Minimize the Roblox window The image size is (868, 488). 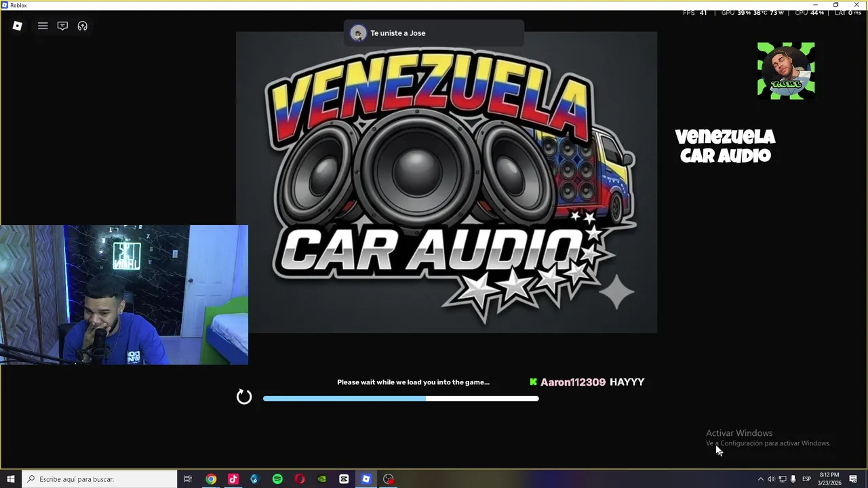coord(816,5)
